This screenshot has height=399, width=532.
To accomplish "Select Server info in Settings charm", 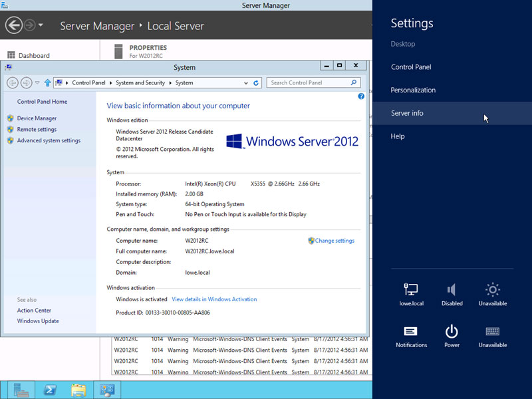I will [x=452, y=113].
